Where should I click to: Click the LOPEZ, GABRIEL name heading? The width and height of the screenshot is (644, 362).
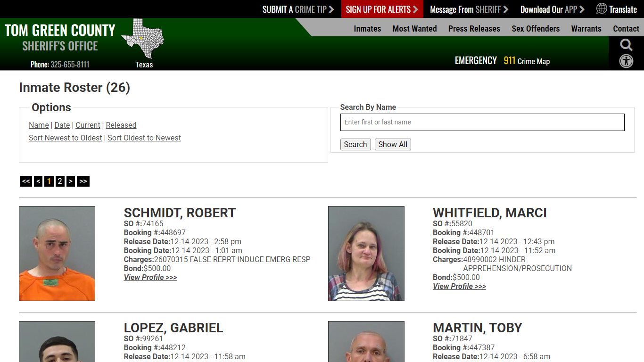pos(173,328)
